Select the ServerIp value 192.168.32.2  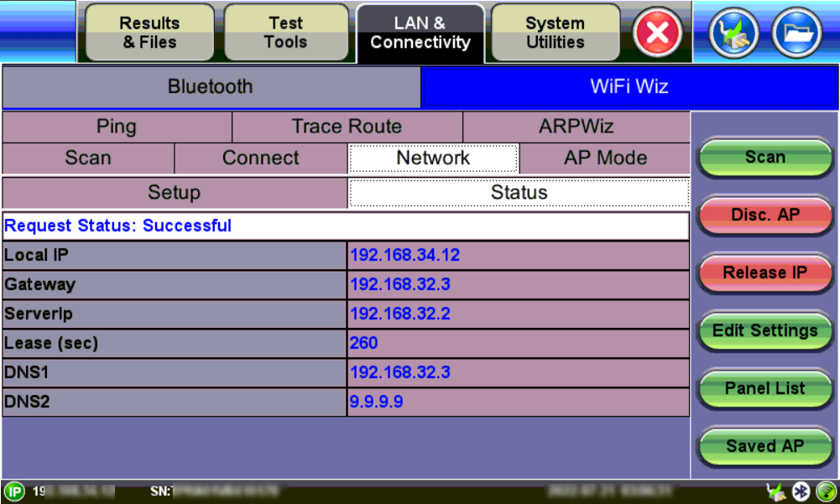(400, 314)
